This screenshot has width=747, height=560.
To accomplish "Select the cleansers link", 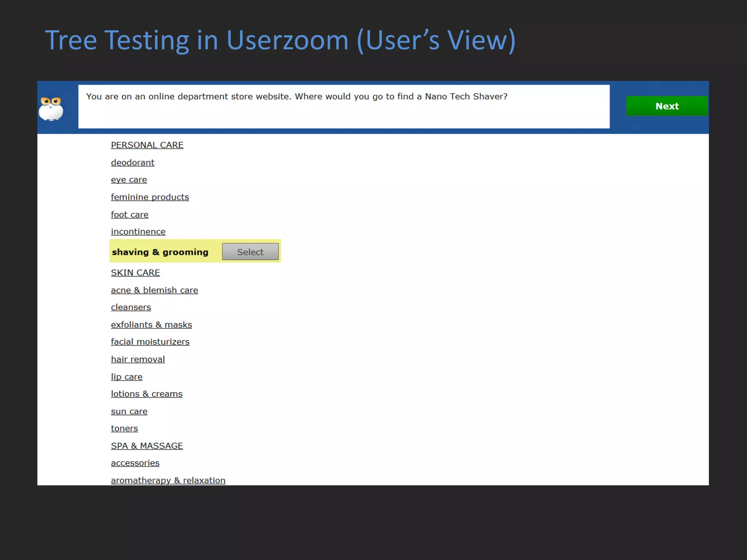I will click(x=131, y=307).
